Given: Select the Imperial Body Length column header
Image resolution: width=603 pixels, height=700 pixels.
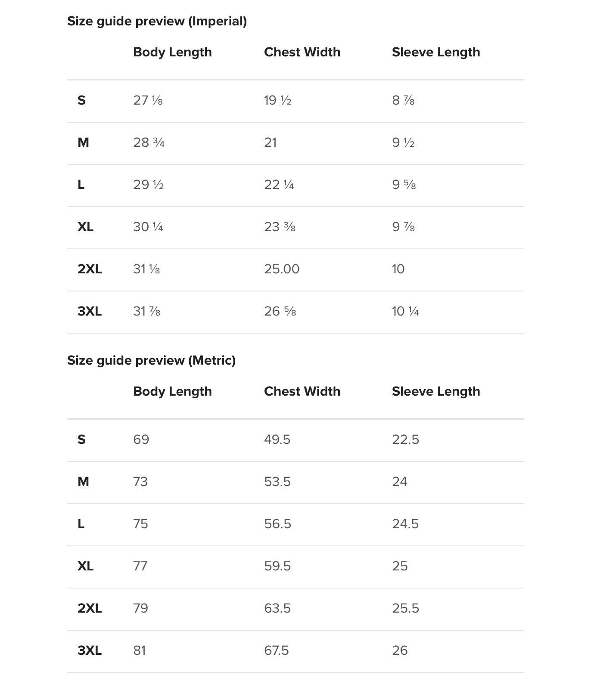Looking at the screenshot, I should [x=172, y=52].
